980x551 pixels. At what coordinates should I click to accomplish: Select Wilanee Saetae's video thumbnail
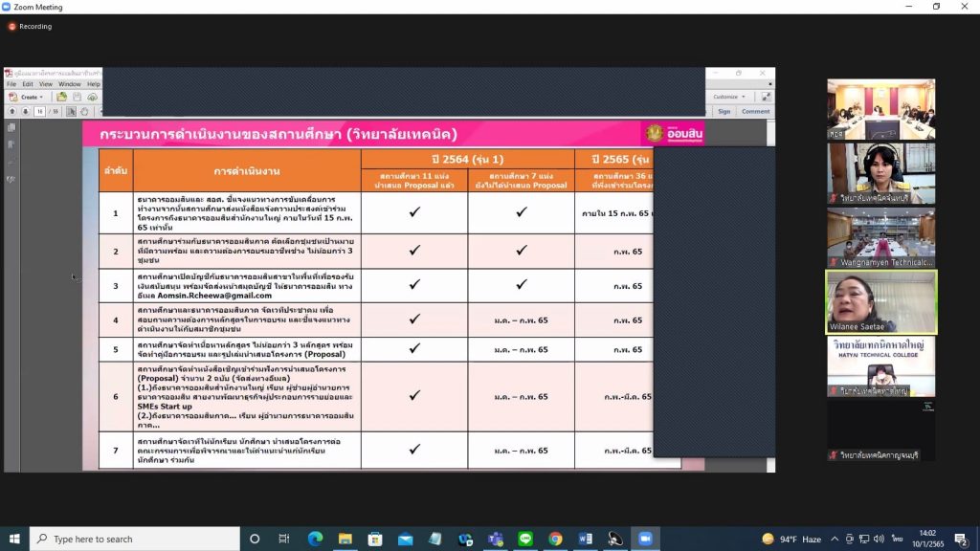pos(881,302)
